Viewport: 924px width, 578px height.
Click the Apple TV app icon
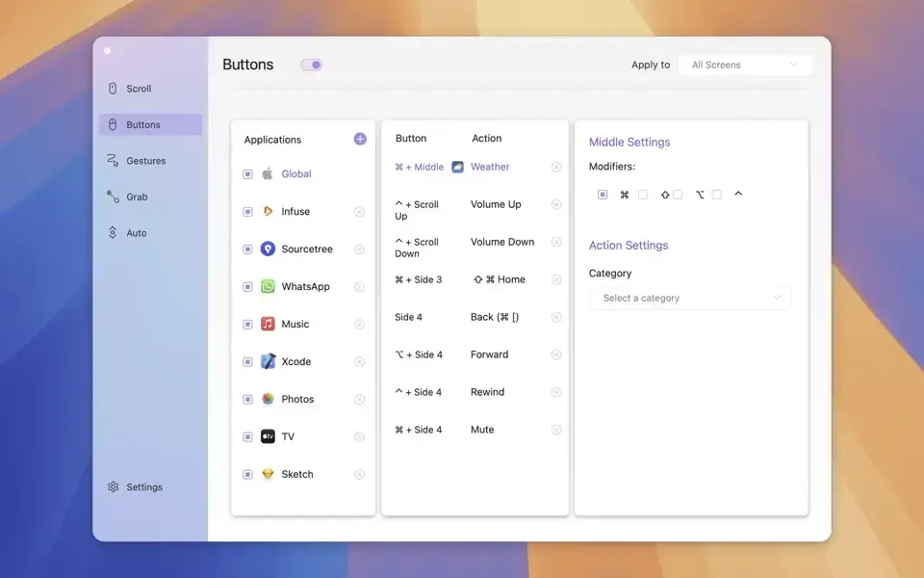click(268, 436)
